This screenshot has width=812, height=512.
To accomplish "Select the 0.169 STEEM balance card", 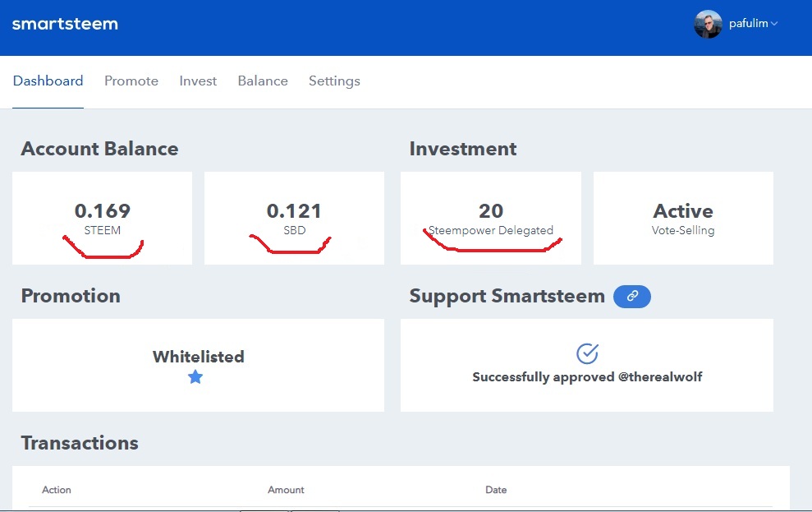I will (x=102, y=218).
